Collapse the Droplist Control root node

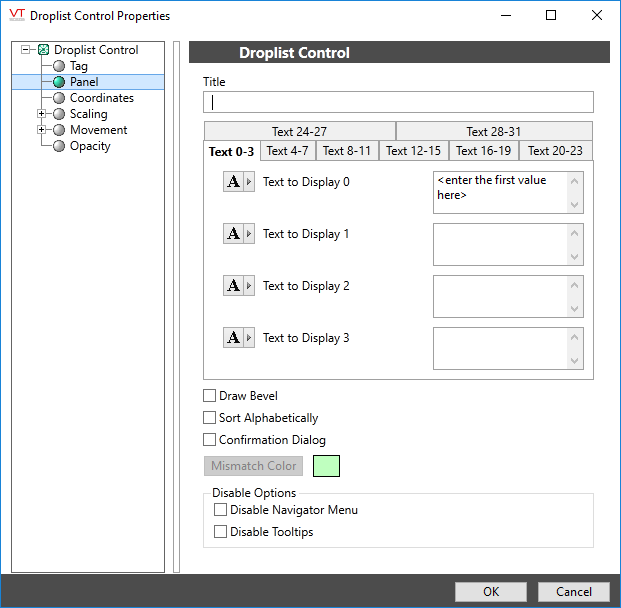pos(26,50)
